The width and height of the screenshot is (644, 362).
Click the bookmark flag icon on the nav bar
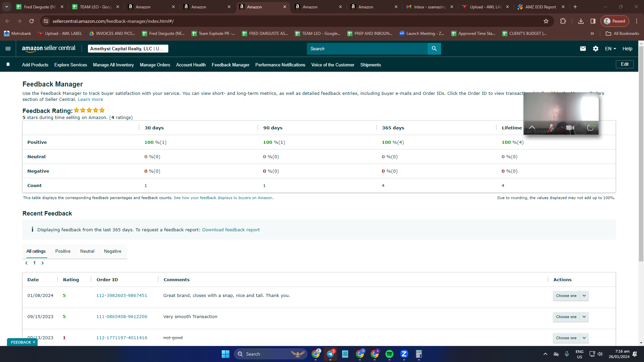[x=8, y=64]
